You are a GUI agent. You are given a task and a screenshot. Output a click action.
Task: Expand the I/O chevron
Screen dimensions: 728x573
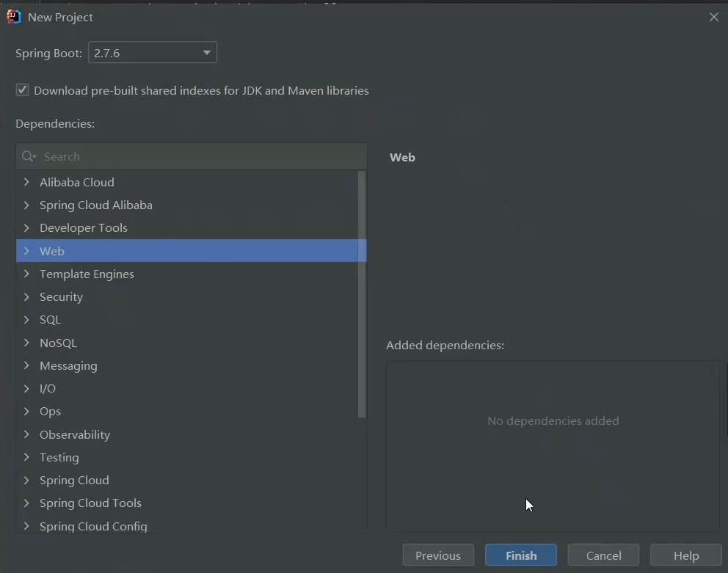[x=26, y=388]
